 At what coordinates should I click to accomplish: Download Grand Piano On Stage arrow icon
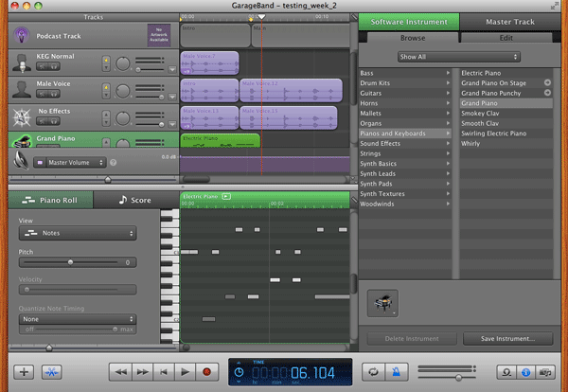547,82
